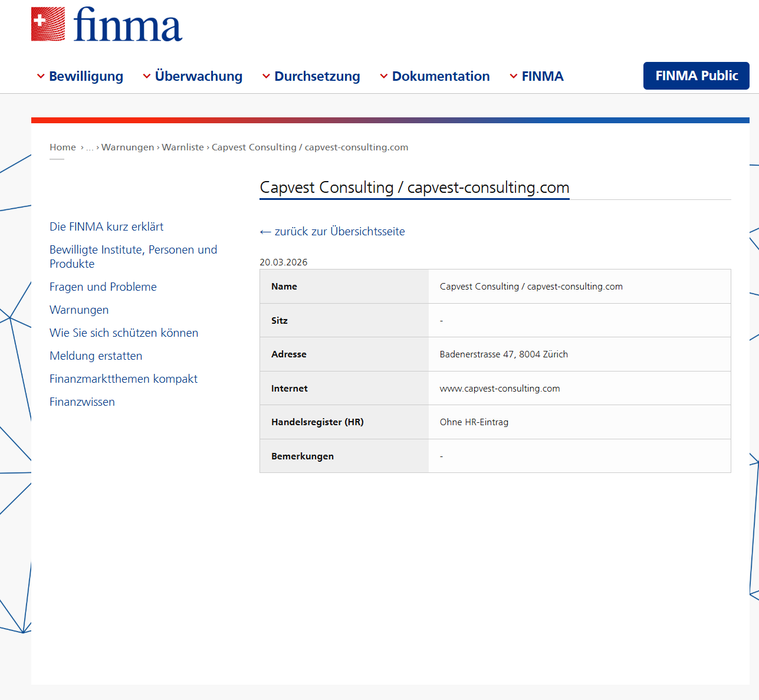Open the Meldung erstatten sidebar link
This screenshot has height=700, width=759.
pyautogui.click(x=96, y=356)
